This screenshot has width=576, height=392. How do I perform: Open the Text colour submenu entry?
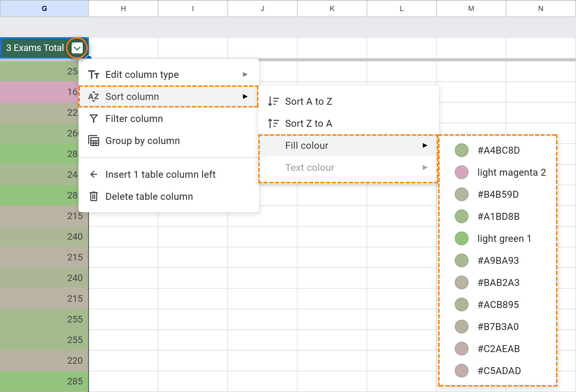coord(349,167)
